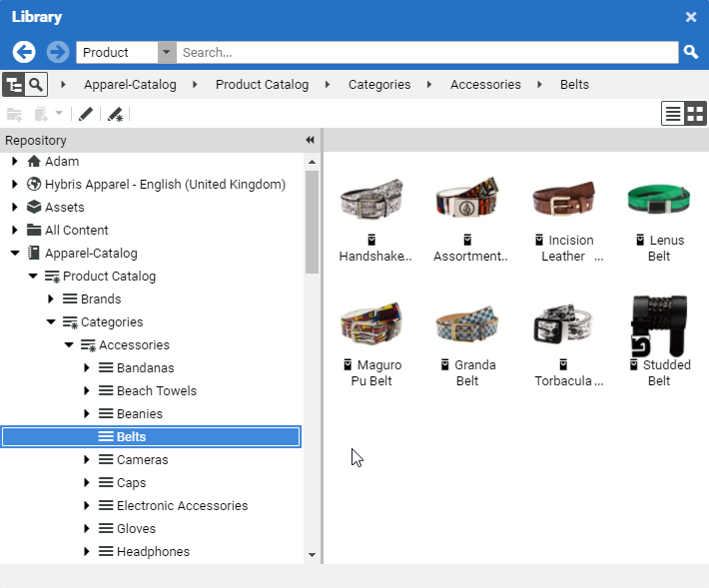Click Product Catalog in breadcrumb
Image resolution: width=709 pixels, height=588 pixels.
click(x=262, y=85)
